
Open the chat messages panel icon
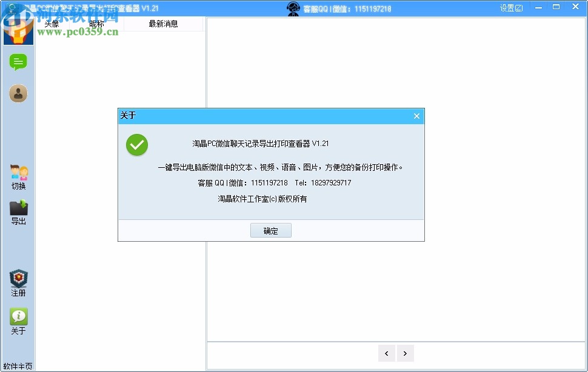coord(18,62)
